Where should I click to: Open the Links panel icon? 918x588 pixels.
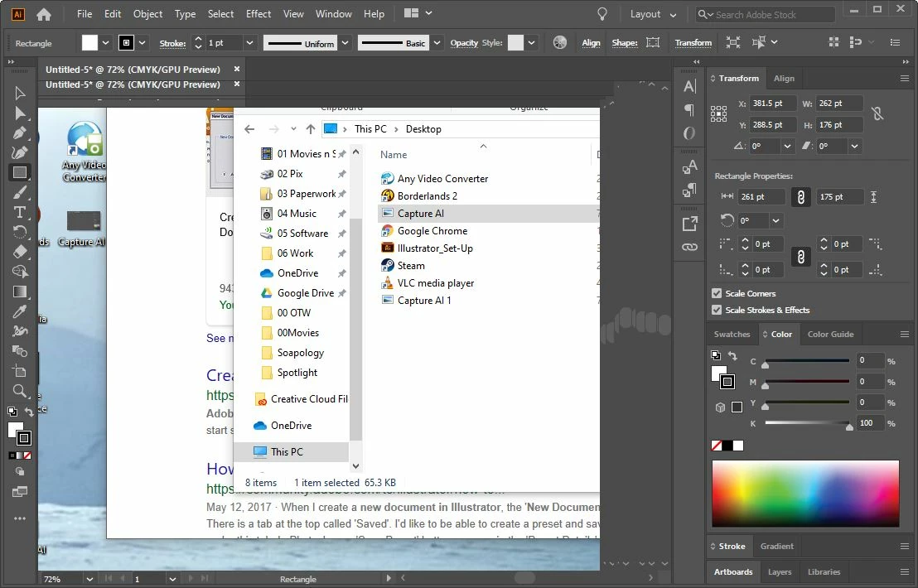[x=689, y=247]
